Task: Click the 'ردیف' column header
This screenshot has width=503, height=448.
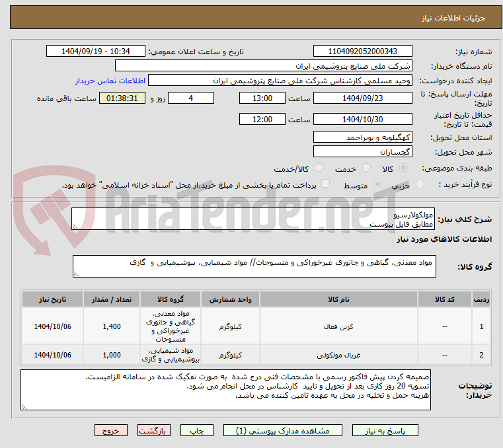Action: pyautogui.click(x=481, y=299)
